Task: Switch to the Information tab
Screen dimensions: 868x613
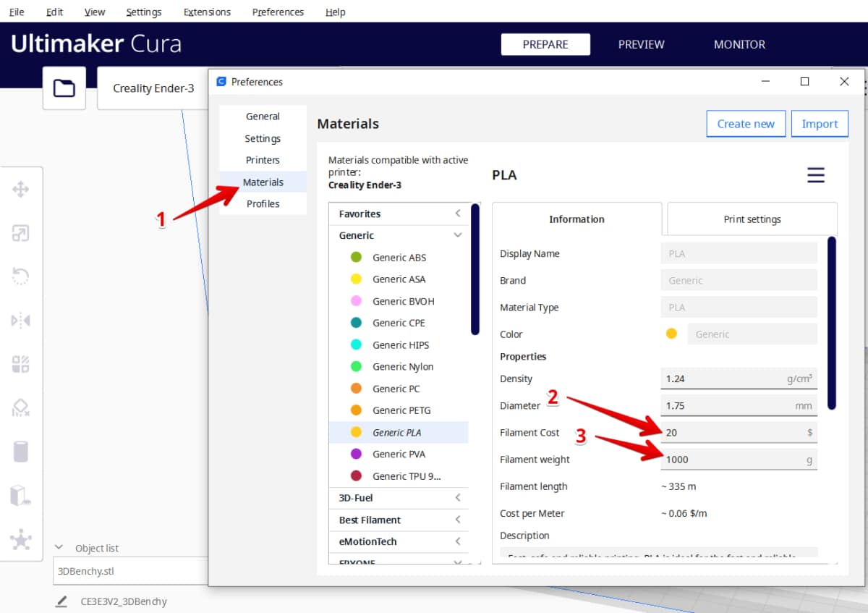Action: point(576,219)
